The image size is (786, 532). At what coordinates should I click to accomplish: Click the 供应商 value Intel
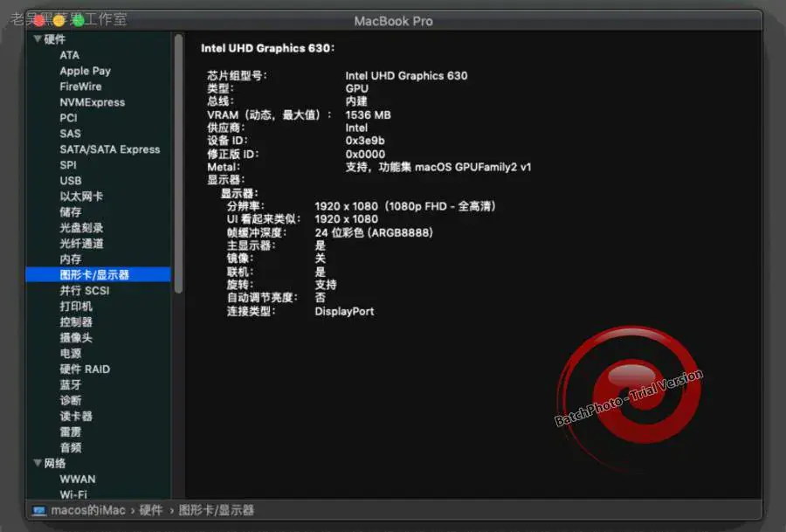point(356,128)
